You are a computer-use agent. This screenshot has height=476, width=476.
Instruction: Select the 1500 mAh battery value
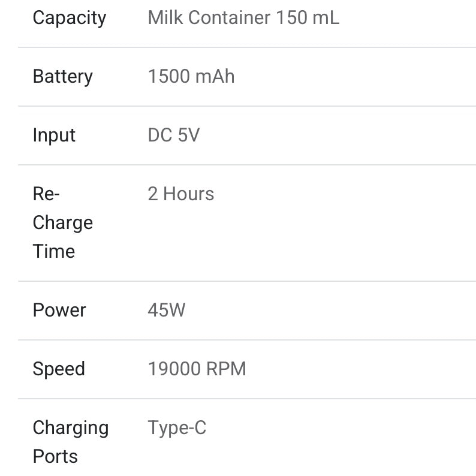click(x=191, y=77)
